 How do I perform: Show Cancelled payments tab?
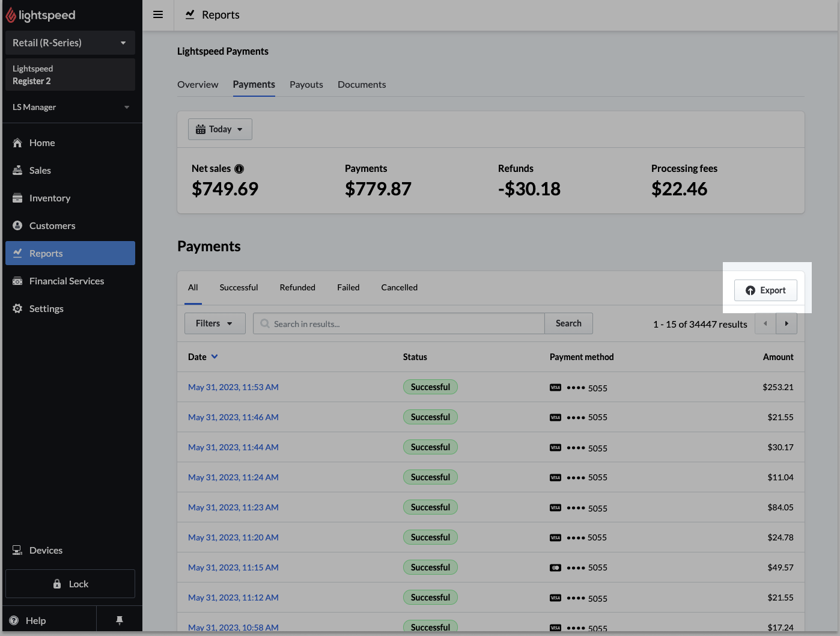[400, 287]
